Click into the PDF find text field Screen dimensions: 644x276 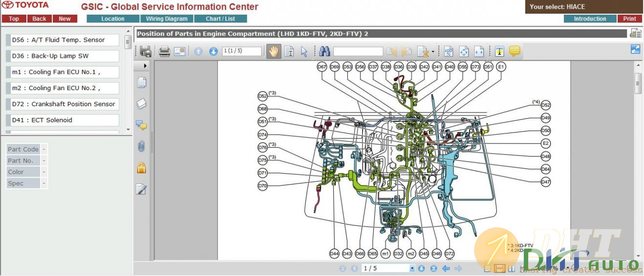358,51
